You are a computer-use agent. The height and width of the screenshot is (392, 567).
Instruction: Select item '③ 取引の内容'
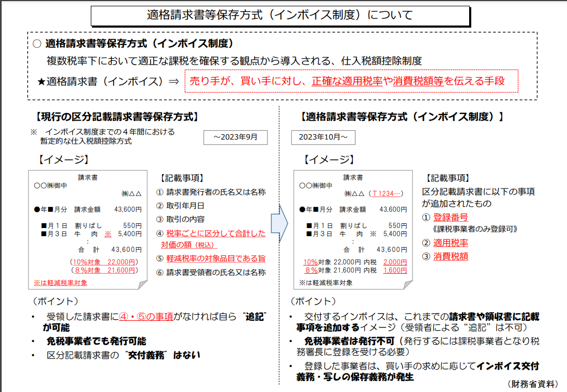pyautogui.click(x=180, y=219)
